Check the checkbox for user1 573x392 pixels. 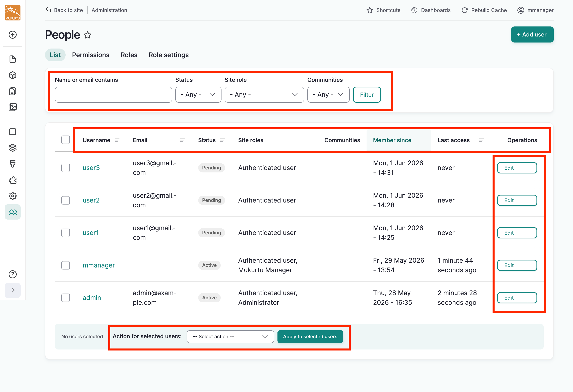[66, 233]
